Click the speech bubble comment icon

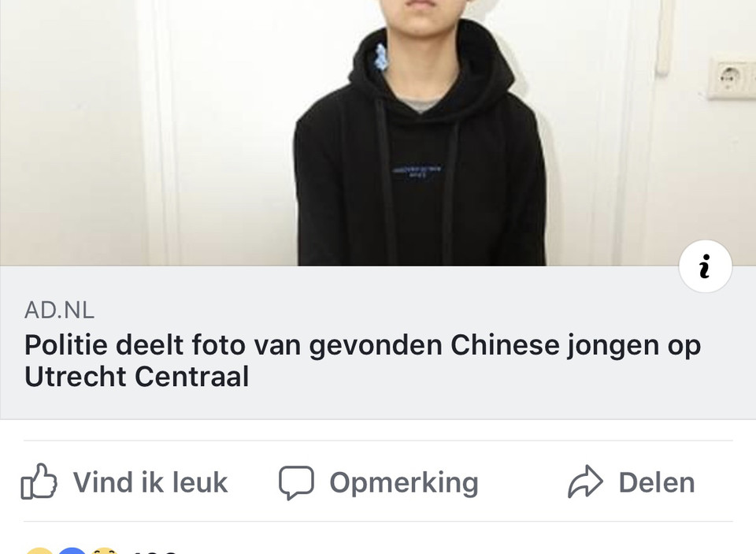point(297,482)
